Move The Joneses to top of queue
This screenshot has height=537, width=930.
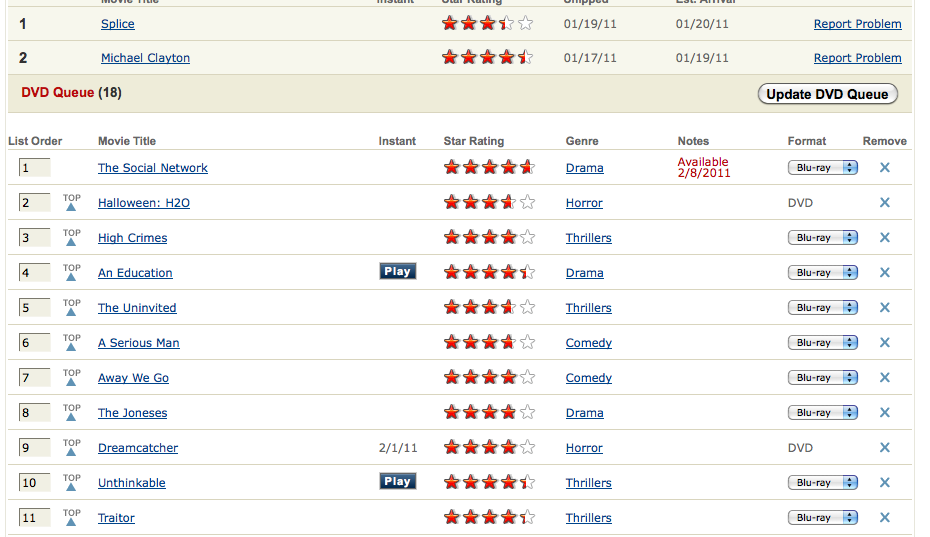tap(72, 412)
